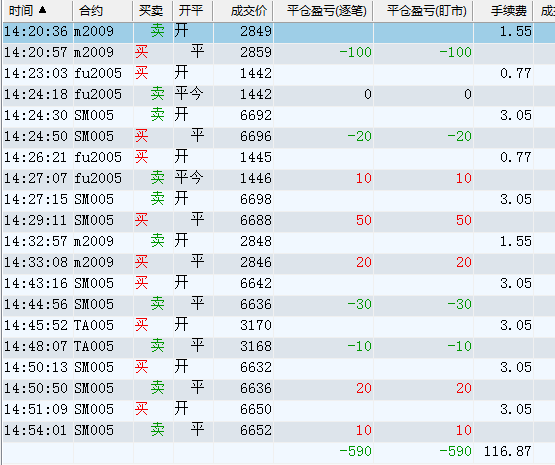This screenshot has height=465, width=555.
Task: Select the time cell 14:23:03
Action: pos(35,73)
